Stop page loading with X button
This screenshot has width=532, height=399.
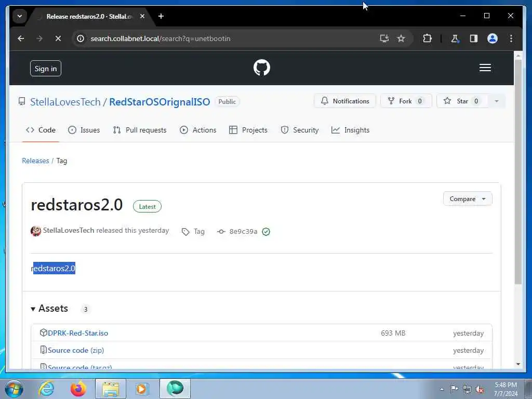58,38
